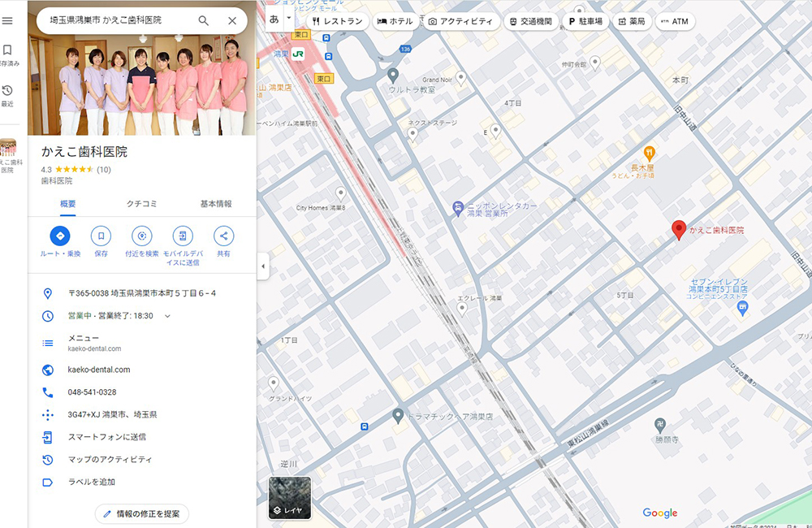The image size is (812, 528).
Task: Save place with 保存 icon
Action: point(101,236)
